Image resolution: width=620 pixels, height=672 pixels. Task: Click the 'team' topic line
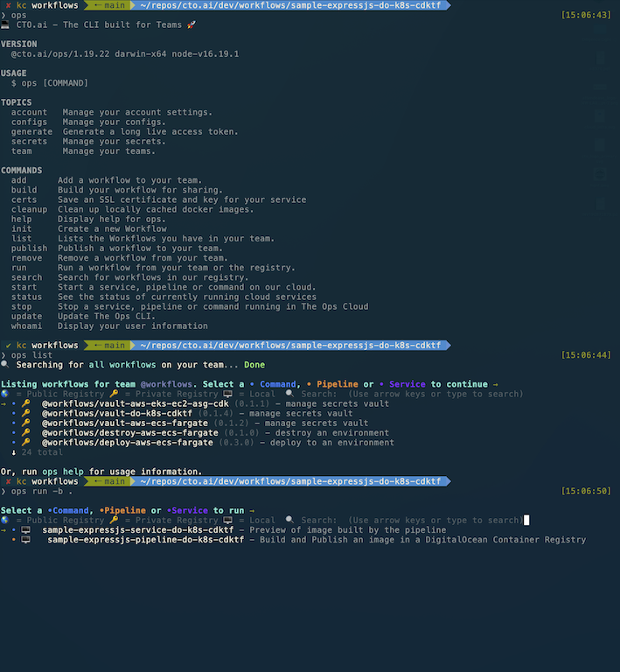tap(83, 151)
